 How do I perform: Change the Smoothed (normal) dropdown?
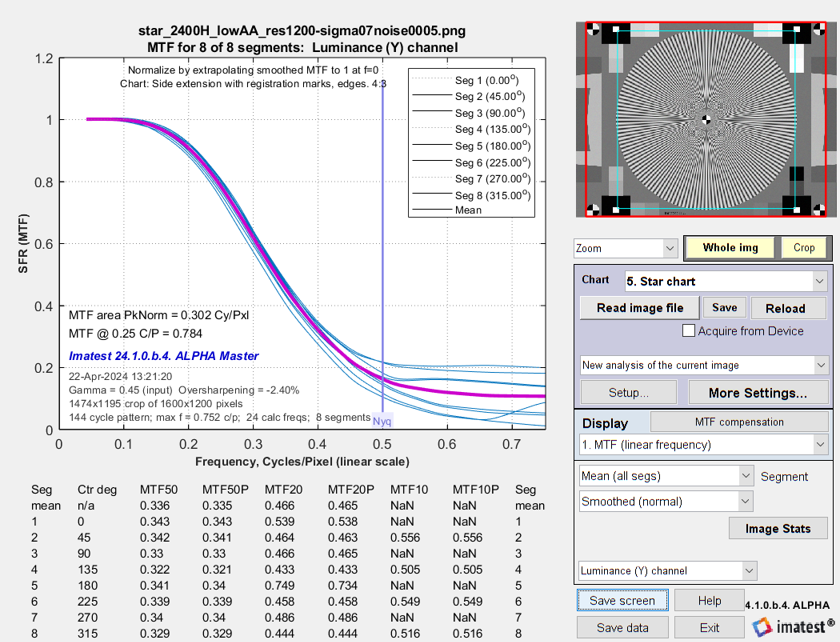click(x=666, y=501)
